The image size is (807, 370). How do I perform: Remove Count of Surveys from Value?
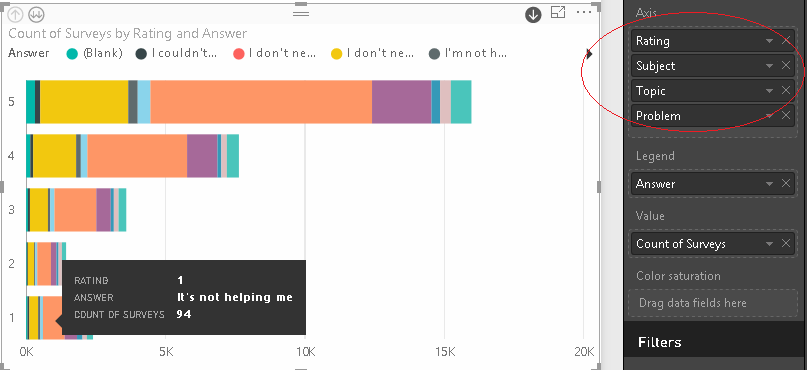point(786,243)
